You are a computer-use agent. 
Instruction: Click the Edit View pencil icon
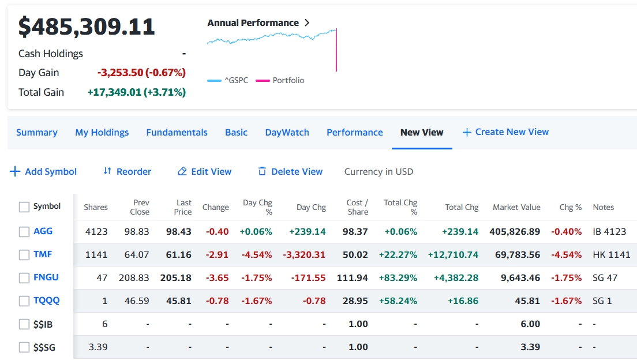[182, 171]
